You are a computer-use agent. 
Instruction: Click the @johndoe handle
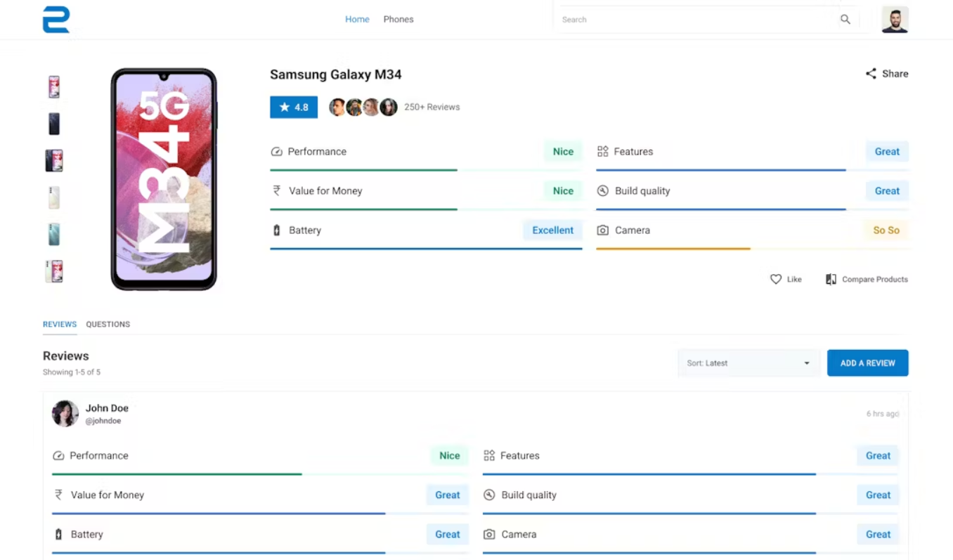click(x=103, y=422)
